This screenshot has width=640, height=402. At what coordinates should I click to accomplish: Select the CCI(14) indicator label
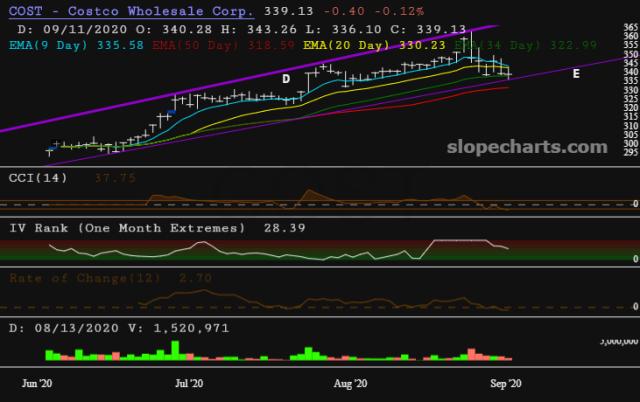pyautogui.click(x=38, y=178)
